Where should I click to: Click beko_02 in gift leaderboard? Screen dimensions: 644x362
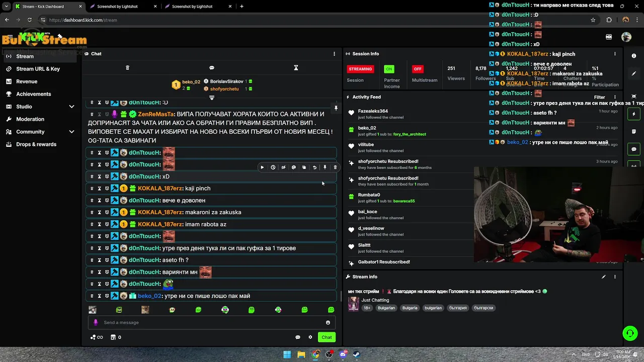[x=191, y=82]
